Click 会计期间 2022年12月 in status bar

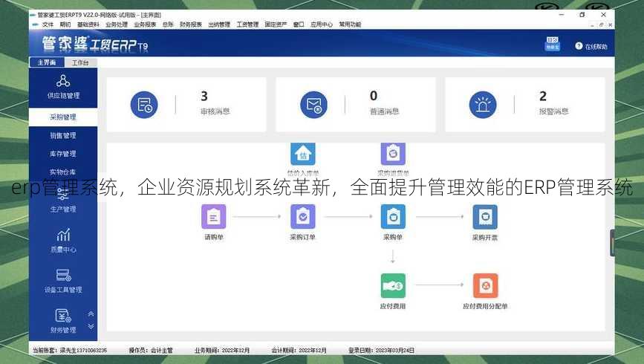pyautogui.click(x=299, y=351)
